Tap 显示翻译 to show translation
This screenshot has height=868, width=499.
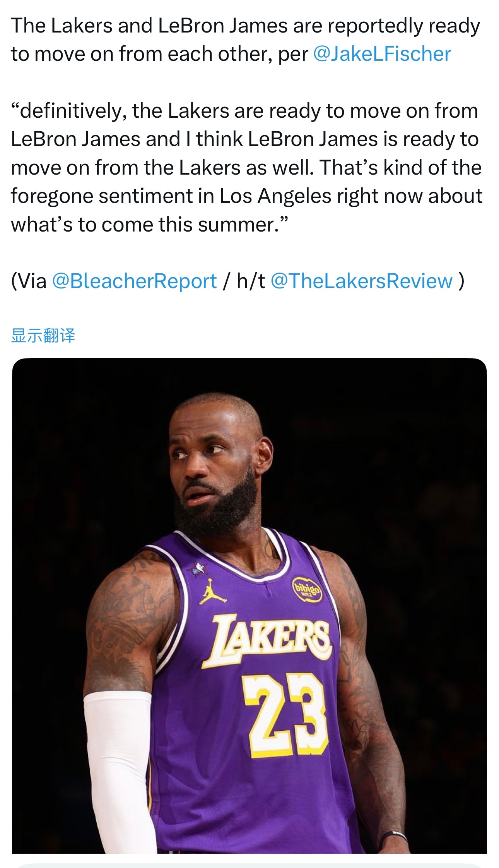point(43,335)
